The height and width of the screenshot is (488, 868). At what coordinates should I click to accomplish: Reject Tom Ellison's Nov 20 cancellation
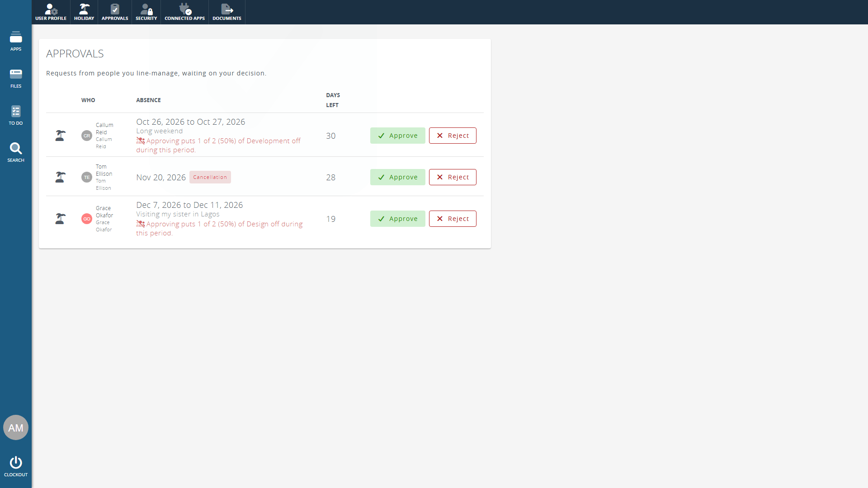click(453, 177)
